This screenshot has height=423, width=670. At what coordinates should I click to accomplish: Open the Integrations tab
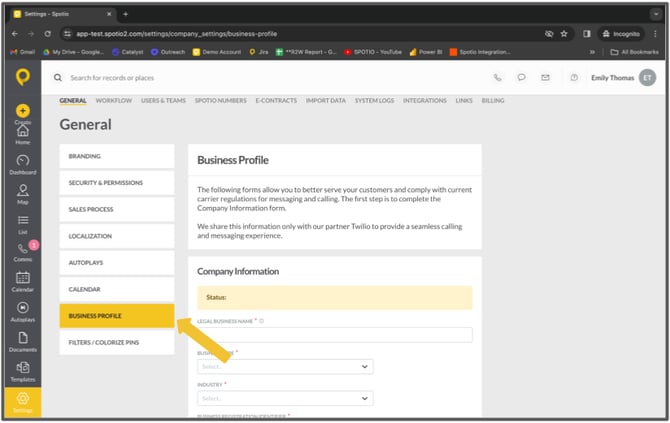point(425,100)
